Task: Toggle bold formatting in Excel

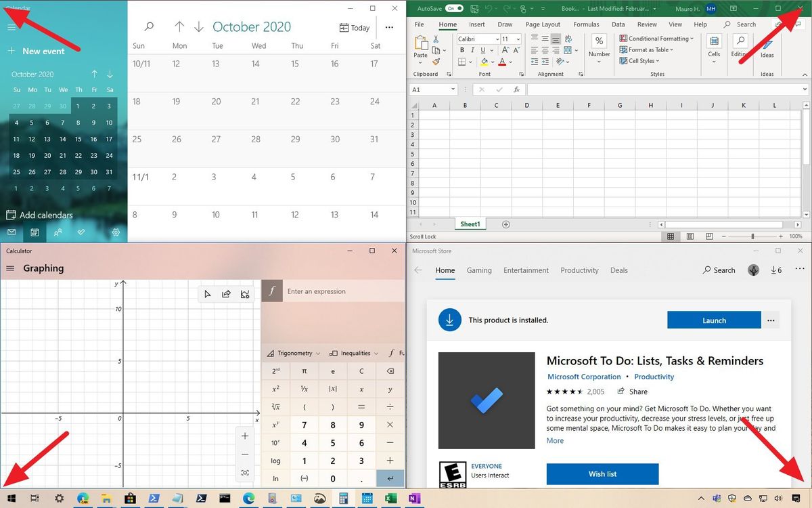Action: pos(461,49)
